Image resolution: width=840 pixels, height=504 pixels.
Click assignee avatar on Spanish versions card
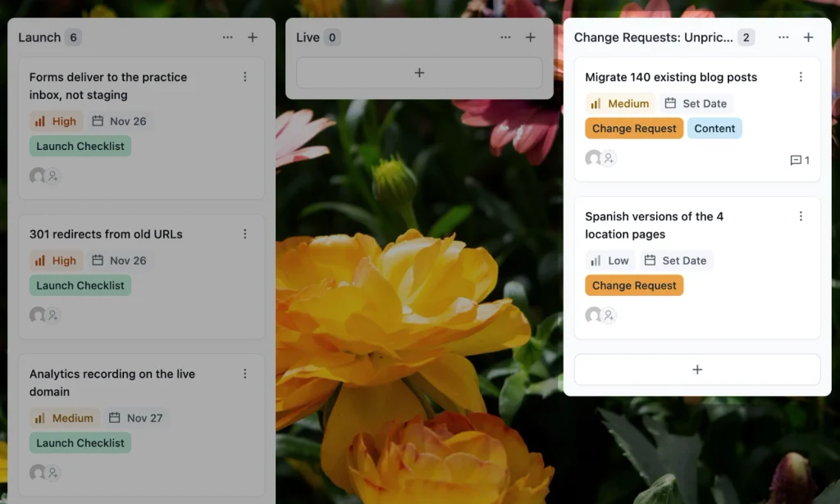coord(593,315)
